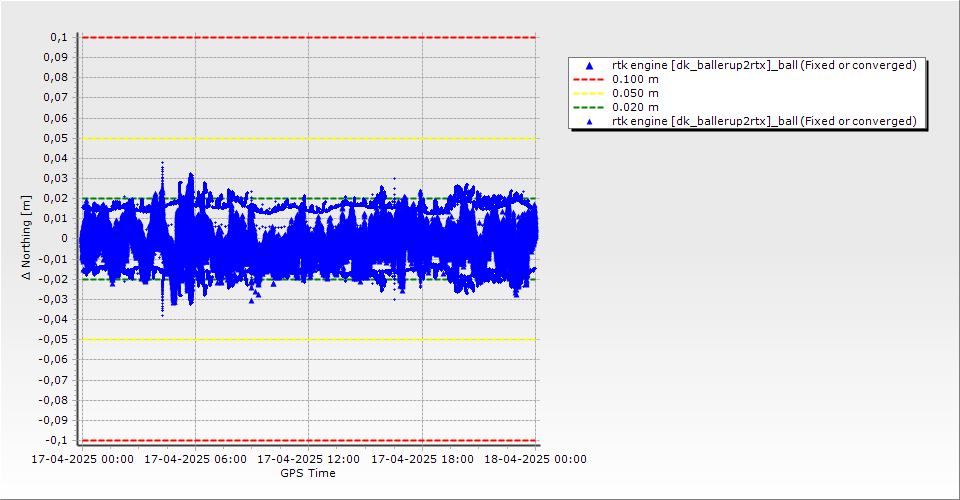Click the '0,02' y-axis tick label
This screenshot has height=500, width=960.
pyautogui.click(x=56, y=198)
